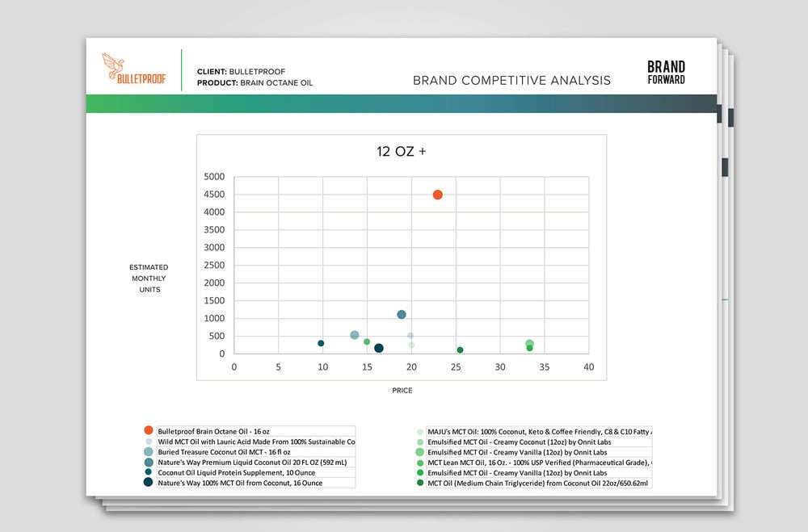Click legend entry 'MCT Lean MCT Oil, 16 Oz.'
This screenshot has width=808, height=532.
(539, 463)
